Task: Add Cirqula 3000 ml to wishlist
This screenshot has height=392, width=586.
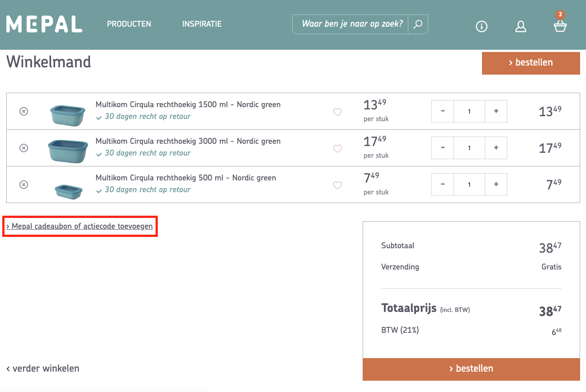Action: [337, 148]
